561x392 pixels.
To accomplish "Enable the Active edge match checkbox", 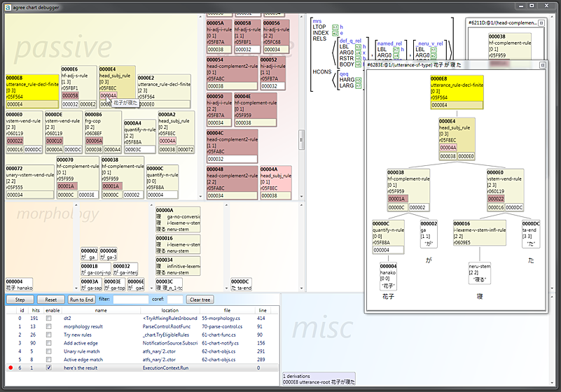I will (48, 360).
